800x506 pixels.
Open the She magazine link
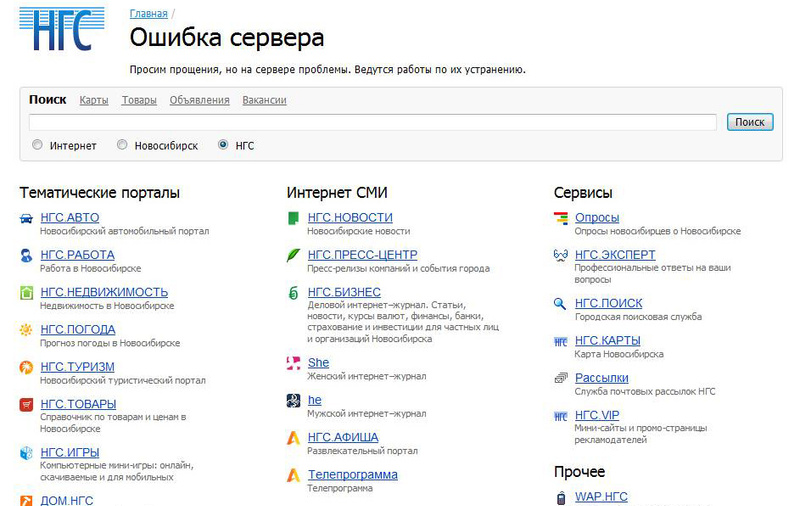point(318,363)
